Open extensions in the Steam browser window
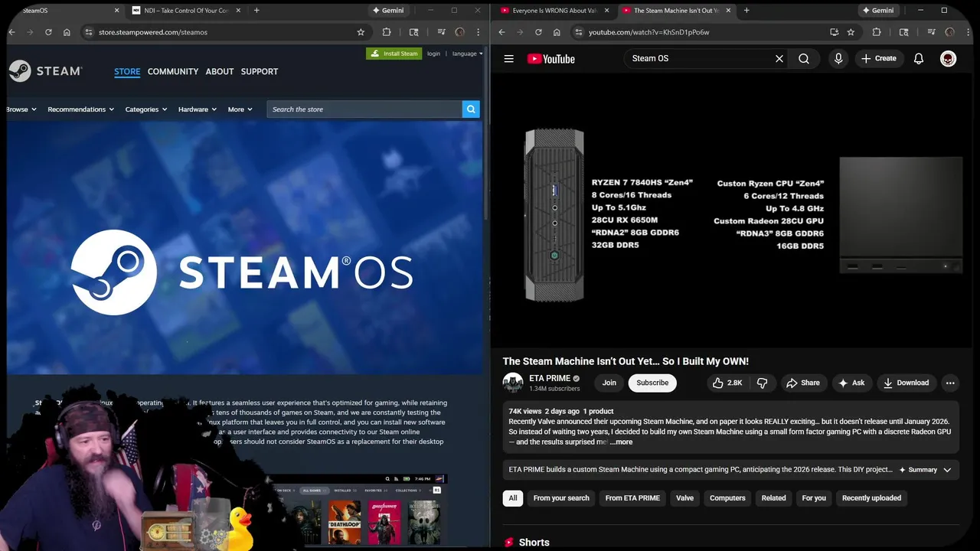The image size is (980, 551). click(x=387, y=32)
